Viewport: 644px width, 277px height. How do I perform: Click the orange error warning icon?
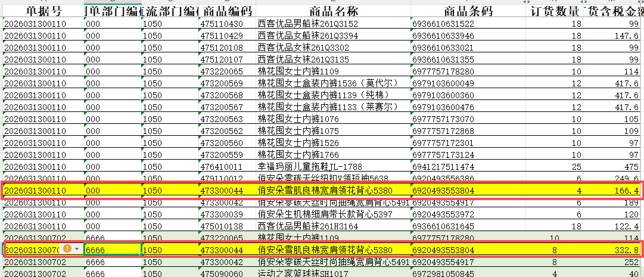click(68, 250)
